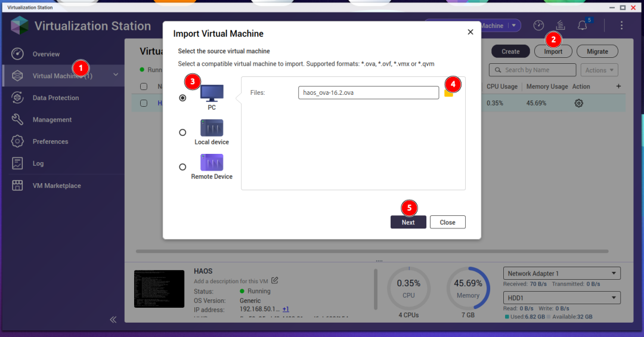Click the Search by Name field
Screen dimensions: 644x337
coord(532,70)
